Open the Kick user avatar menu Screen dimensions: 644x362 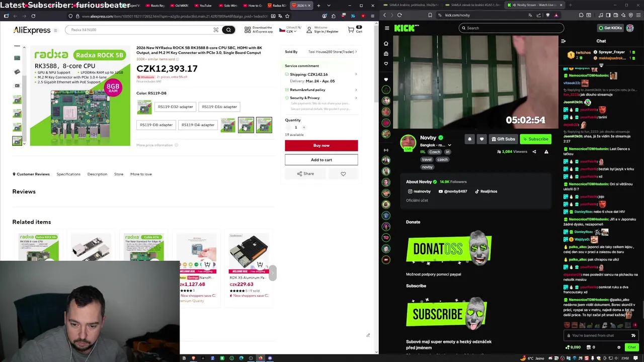click(630, 28)
